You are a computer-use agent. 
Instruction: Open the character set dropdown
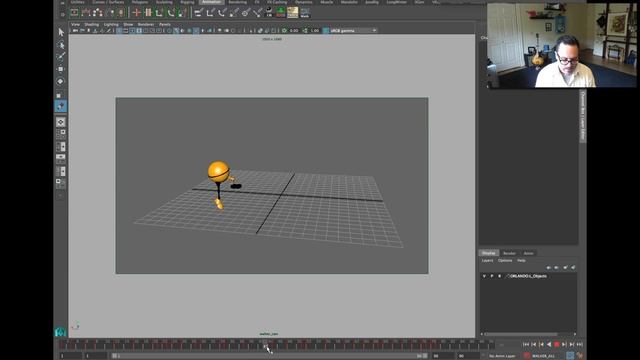(x=542, y=356)
